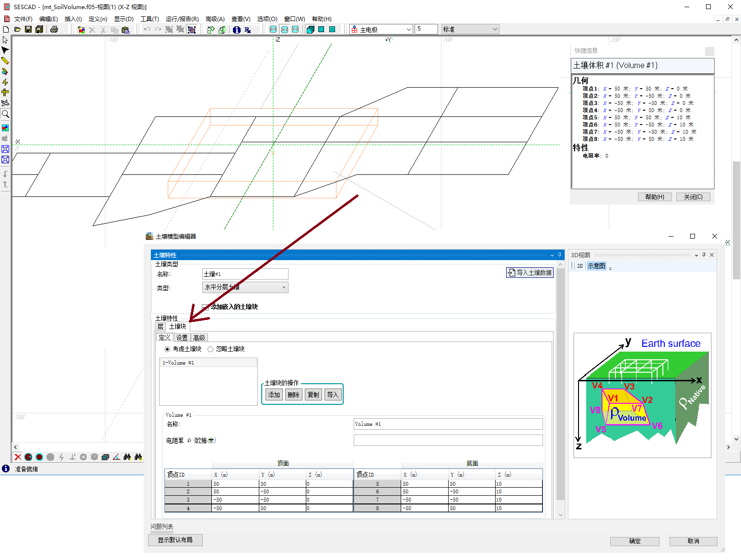Switch to the 层 tab
Image resolution: width=741 pixels, height=560 pixels.
pos(160,327)
